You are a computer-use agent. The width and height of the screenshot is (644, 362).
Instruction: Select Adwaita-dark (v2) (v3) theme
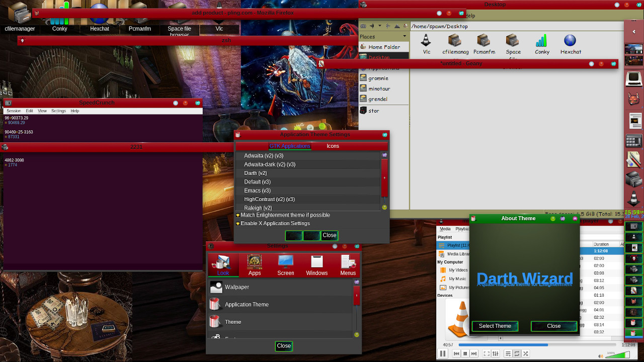pos(308,164)
